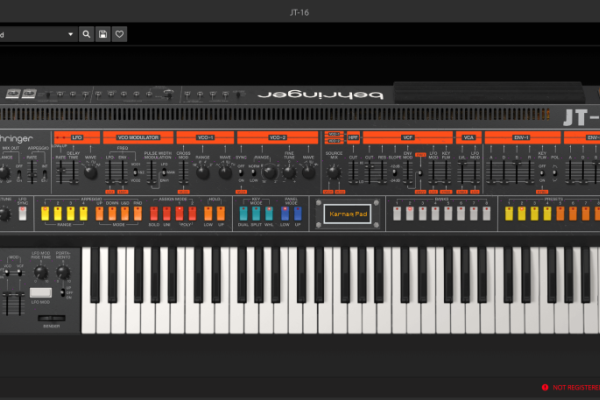Flip the arpeggio rate int/ext switch
Viewport: 600px width, 400px height.
(x=44, y=174)
